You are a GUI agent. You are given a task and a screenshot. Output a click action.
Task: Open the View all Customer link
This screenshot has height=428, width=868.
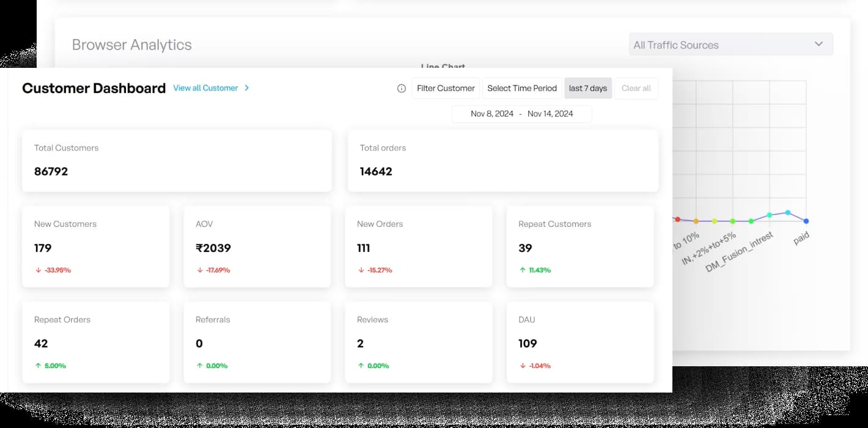click(206, 87)
